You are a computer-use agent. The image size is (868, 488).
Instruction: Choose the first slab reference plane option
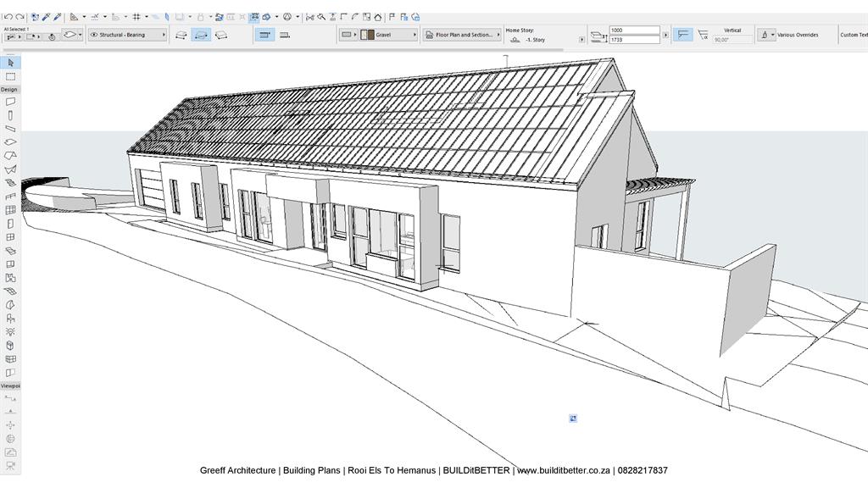(x=181, y=35)
